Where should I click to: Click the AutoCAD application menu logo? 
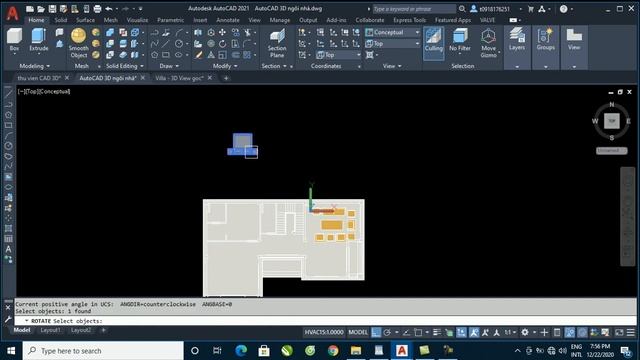(x=12, y=13)
